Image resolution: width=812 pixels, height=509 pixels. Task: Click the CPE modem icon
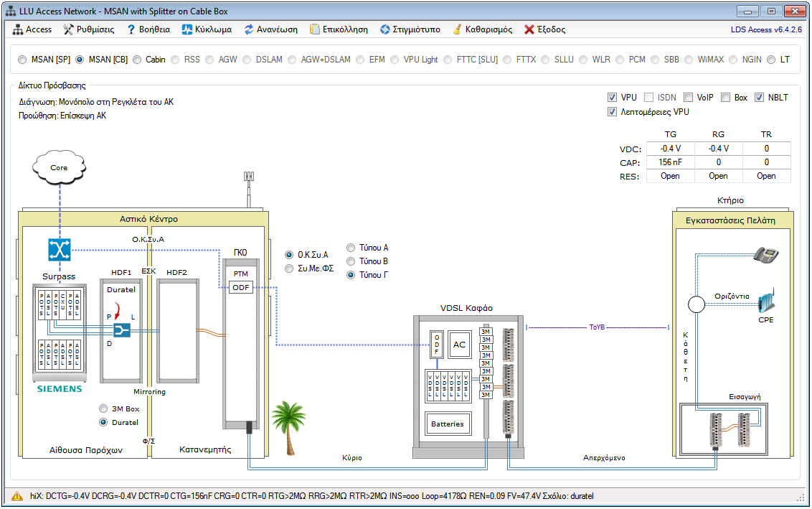(767, 304)
